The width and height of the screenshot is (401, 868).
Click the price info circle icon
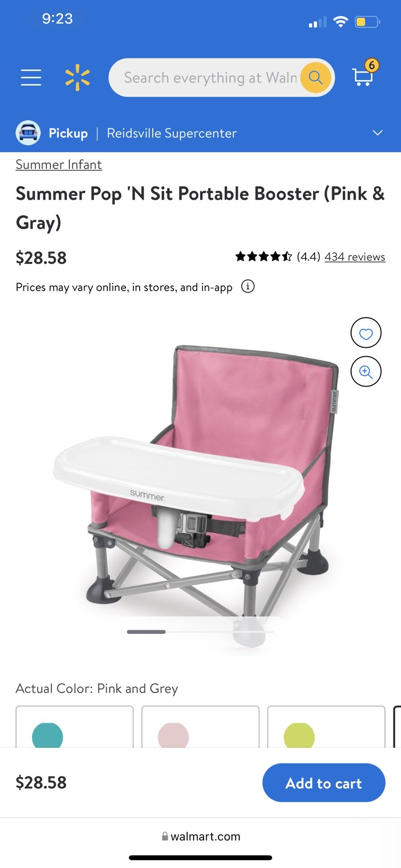coord(248,287)
